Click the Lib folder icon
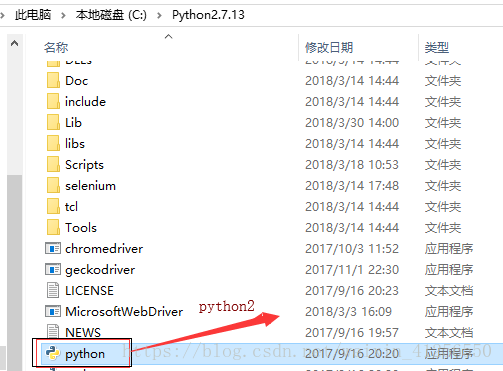The height and width of the screenshot is (371, 503). [53, 123]
